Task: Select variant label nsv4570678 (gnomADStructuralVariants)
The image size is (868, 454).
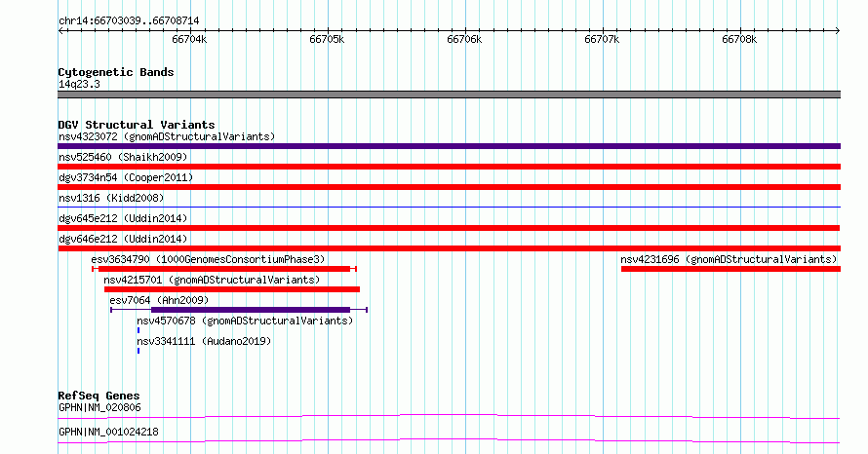Action: pyautogui.click(x=245, y=321)
